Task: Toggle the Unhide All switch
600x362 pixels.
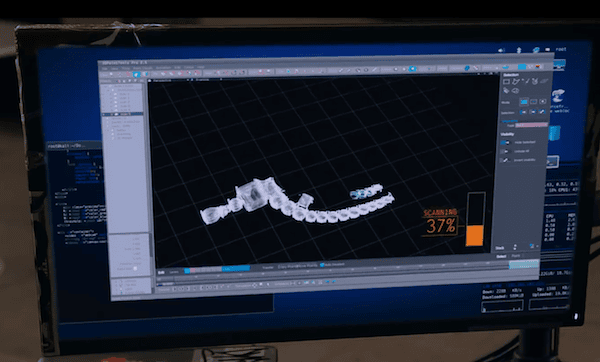Action: click(x=505, y=151)
